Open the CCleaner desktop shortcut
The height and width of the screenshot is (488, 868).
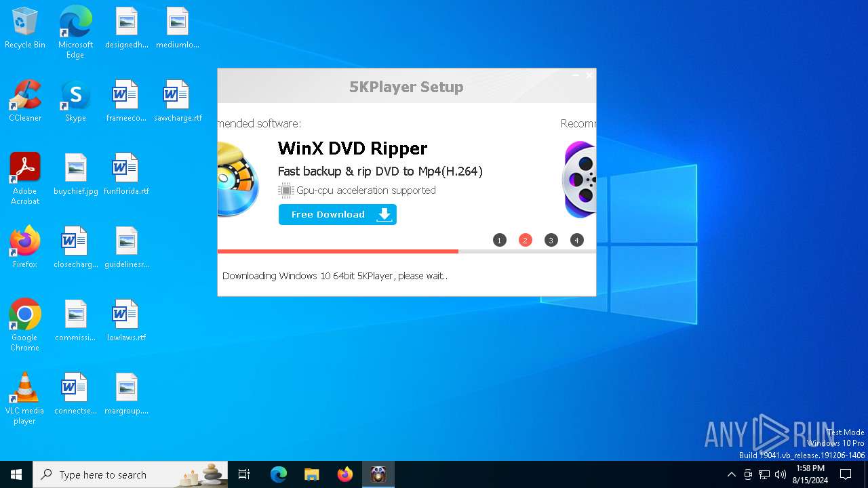click(25, 102)
